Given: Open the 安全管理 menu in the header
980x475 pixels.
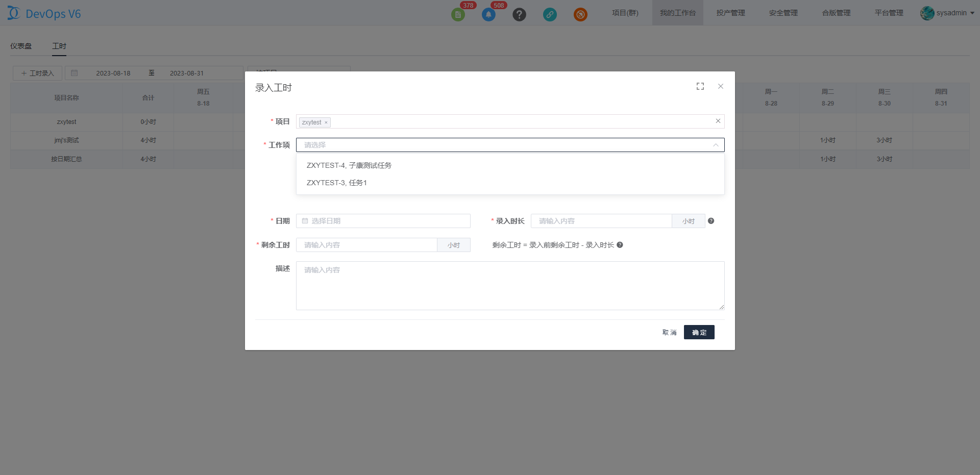Looking at the screenshot, I should [x=783, y=13].
